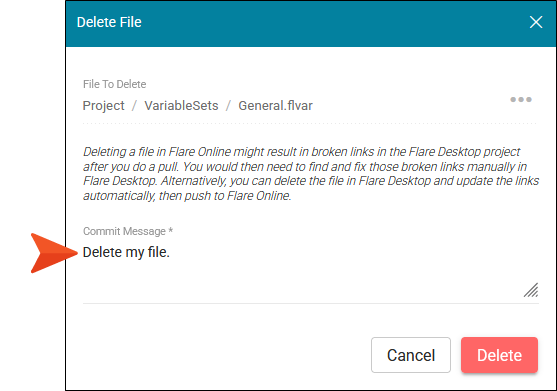This screenshot has height=391, width=557.
Task: Grab the commit message resize handle
Action: pyautogui.click(x=531, y=290)
